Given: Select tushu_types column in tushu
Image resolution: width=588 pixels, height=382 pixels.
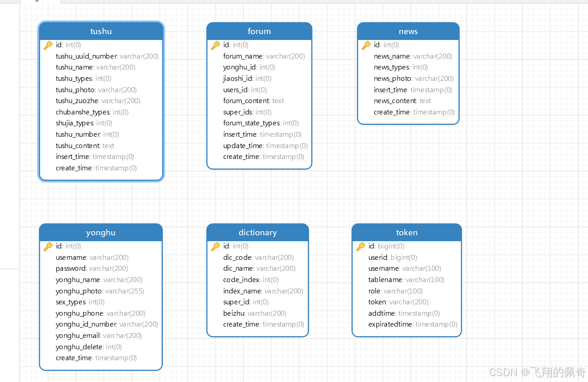Looking at the screenshot, I should coord(83,79).
